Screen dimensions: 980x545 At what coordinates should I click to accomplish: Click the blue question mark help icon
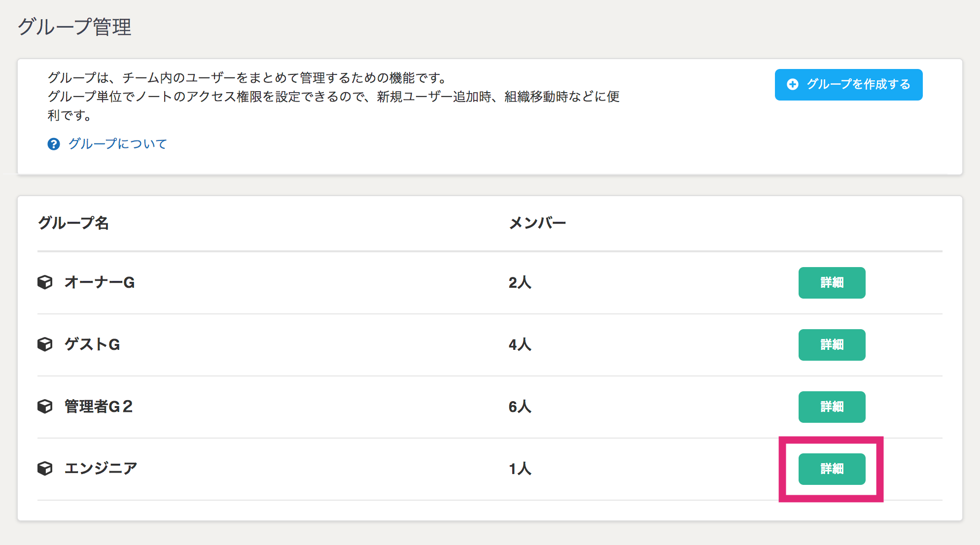pos(54,144)
